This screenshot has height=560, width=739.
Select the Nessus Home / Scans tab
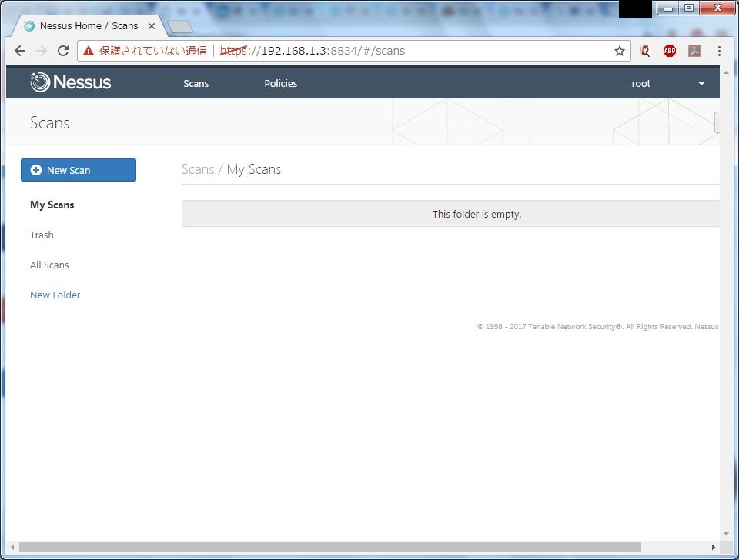coord(89,26)
